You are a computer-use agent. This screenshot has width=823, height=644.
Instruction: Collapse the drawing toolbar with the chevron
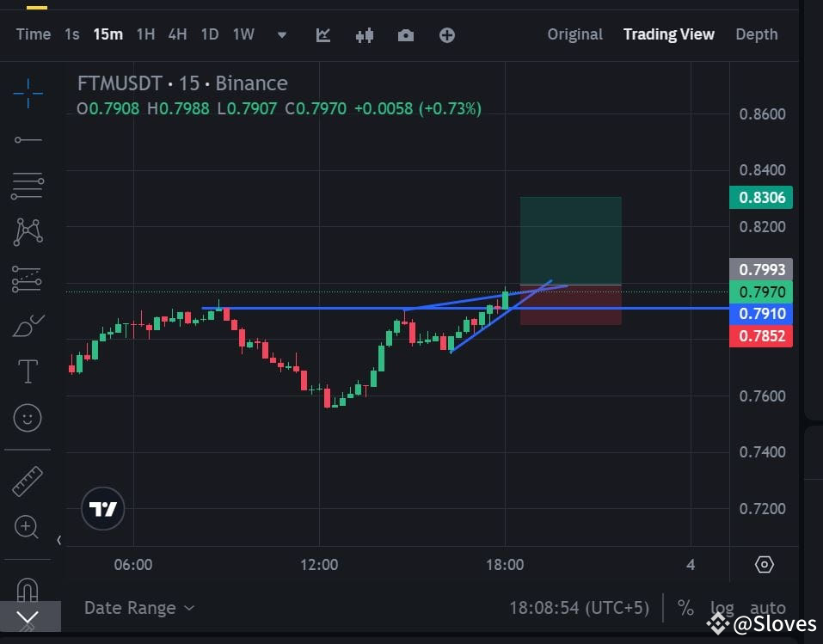pos(28,617)
